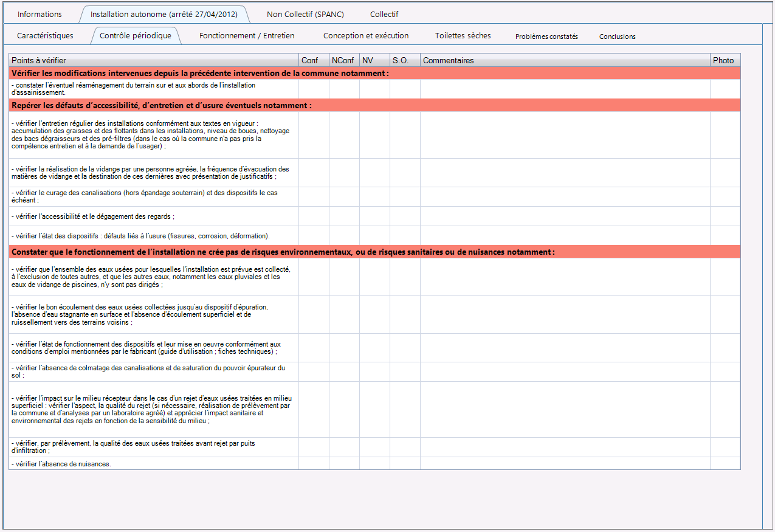Screen dimensions: 775x532
Task: Mark Conf for état des dispositifs usure row
Action: click(314, 235)
